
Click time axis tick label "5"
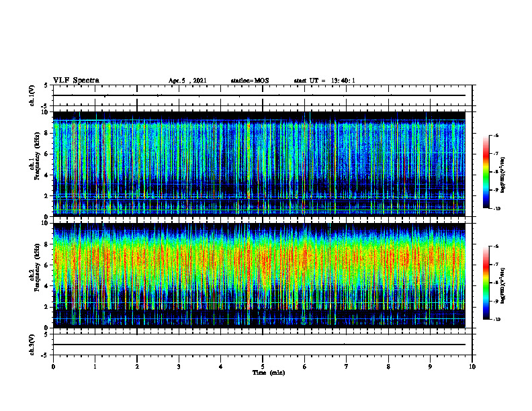pos(263,367)
